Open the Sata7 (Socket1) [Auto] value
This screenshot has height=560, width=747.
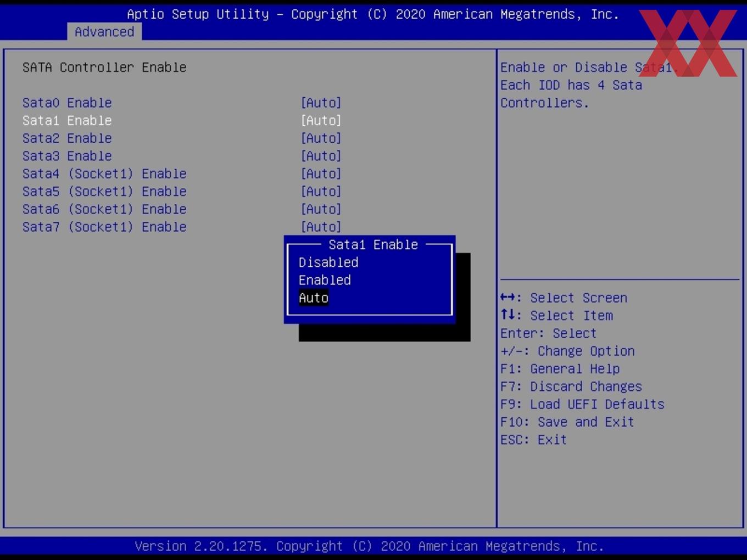pos(321,227)
